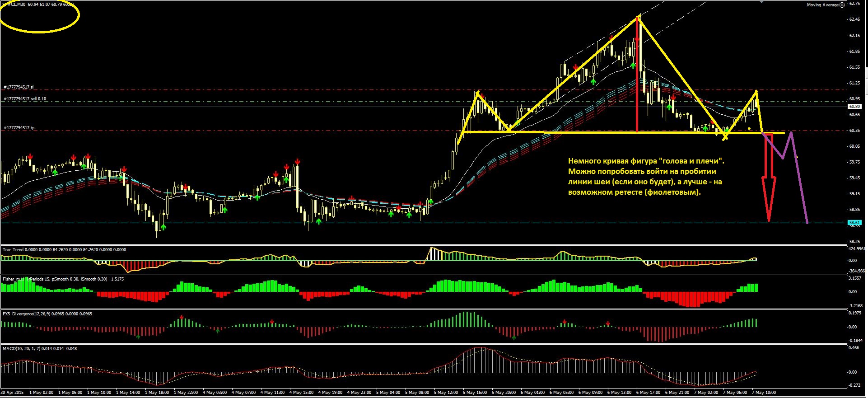Click the 61.85 price scale value

pos(854,52)
